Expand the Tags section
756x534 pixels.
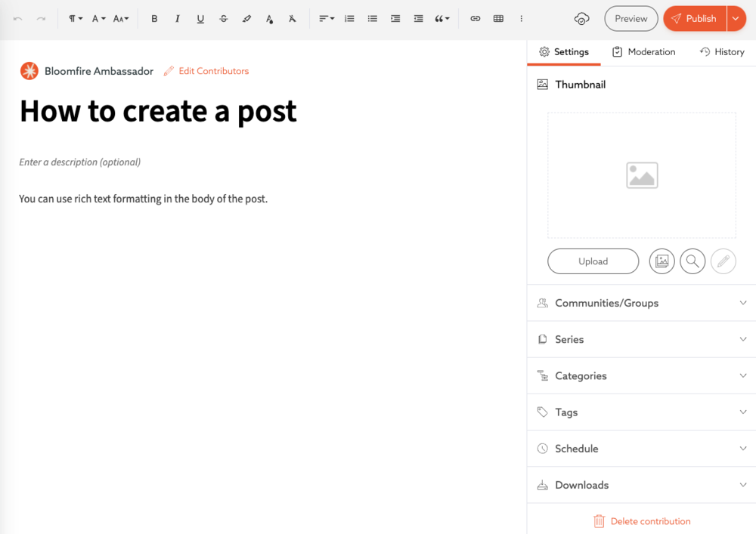pyautogui.click(x=642, y=412)
